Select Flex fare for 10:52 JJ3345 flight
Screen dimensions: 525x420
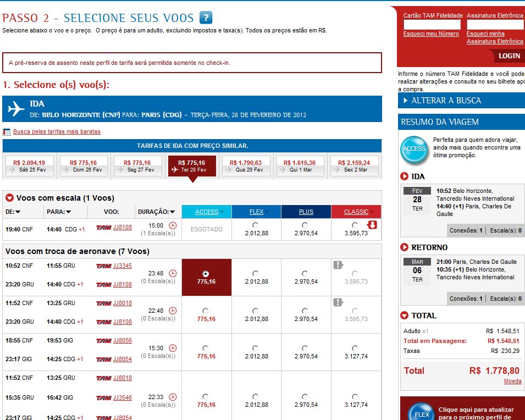click(256, 273)
